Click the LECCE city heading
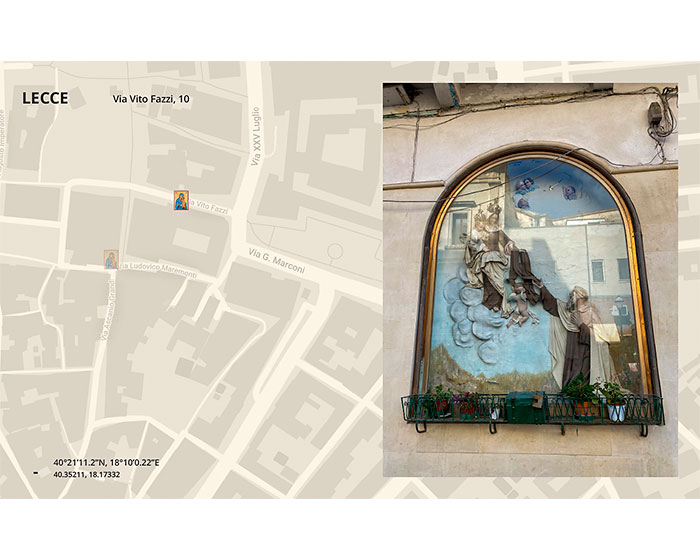Viewport: 700px width, 560px height. point(45,99)
